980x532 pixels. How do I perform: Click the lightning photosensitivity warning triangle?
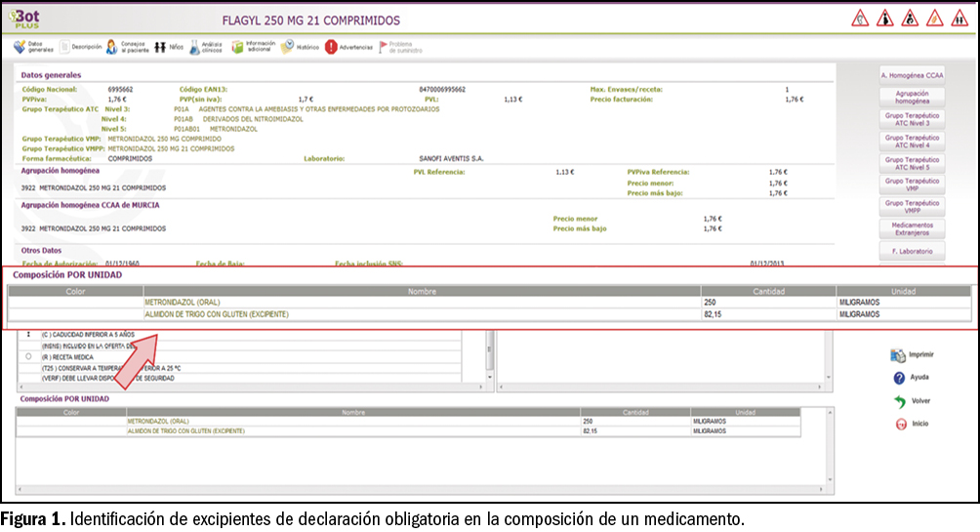pyautogui.click(x=935, y=19)
